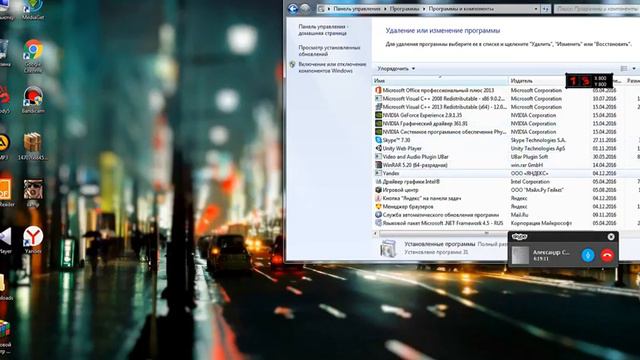Refresh the Programs and Features address bar
Viewport: 640px width, 360px height.
[546, 9]
